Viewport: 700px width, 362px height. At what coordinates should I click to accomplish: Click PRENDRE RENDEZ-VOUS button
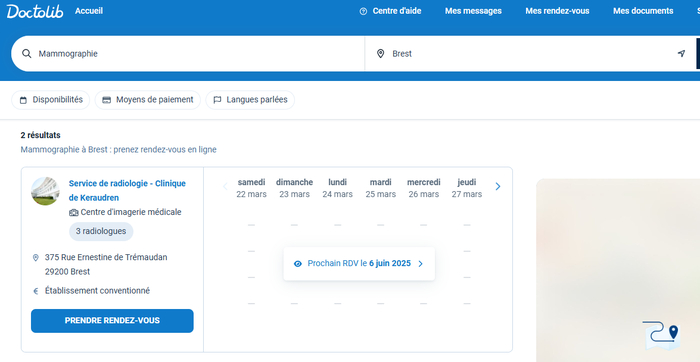coord(112,321)
